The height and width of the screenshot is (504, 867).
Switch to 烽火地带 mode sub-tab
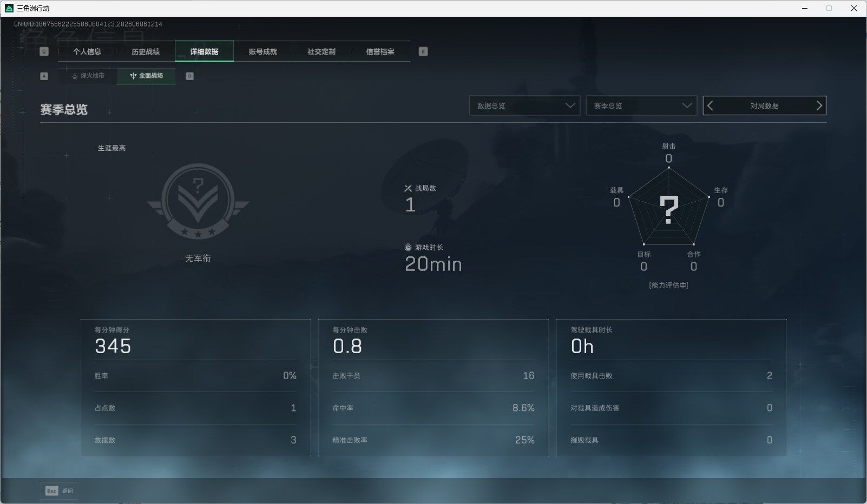[x=88, y=76]
